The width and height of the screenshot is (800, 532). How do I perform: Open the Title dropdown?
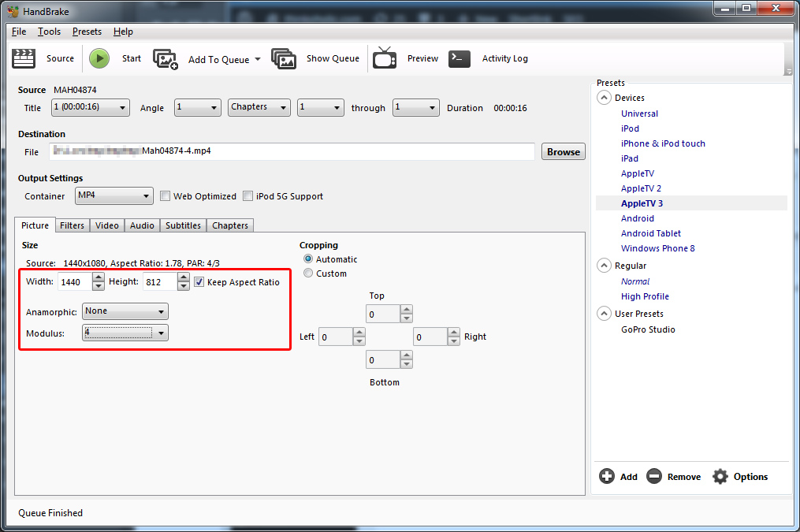tap(91, 108)
